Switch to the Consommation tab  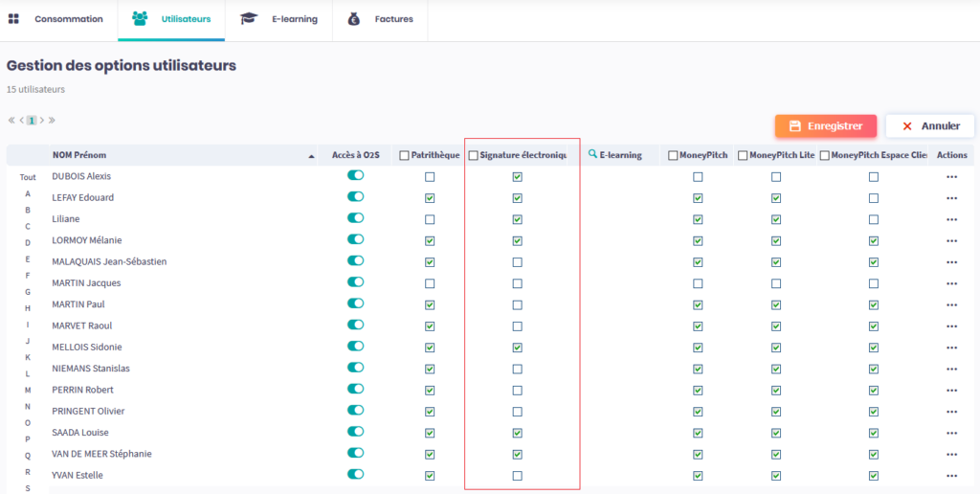click(x=57, y=19)
